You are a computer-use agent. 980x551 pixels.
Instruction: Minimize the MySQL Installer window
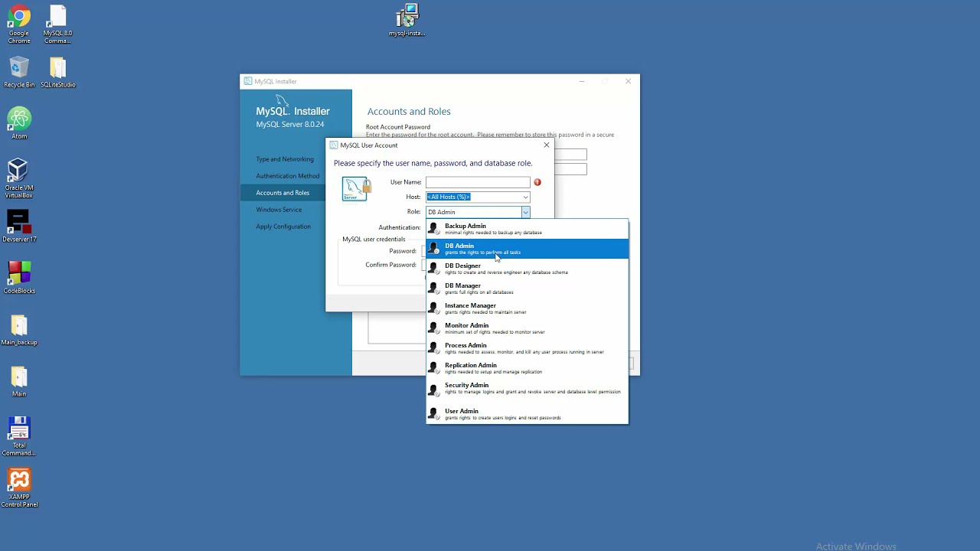582,81
